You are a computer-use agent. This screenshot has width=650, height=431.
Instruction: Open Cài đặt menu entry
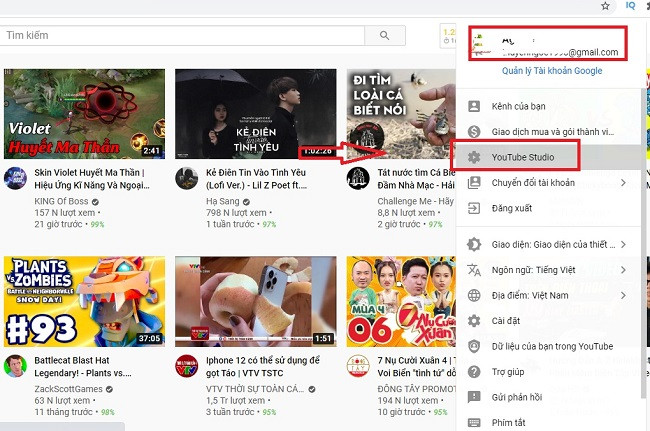tap(548, 321)
